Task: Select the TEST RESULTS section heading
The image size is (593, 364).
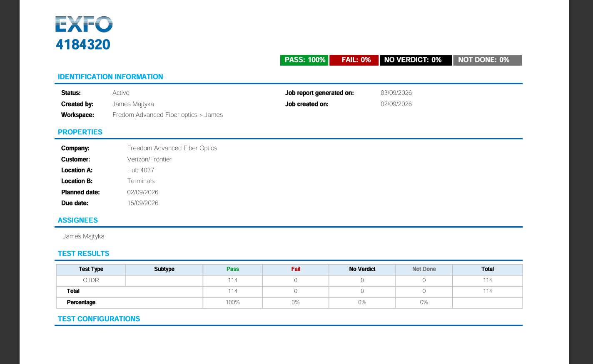Action: 83,253
